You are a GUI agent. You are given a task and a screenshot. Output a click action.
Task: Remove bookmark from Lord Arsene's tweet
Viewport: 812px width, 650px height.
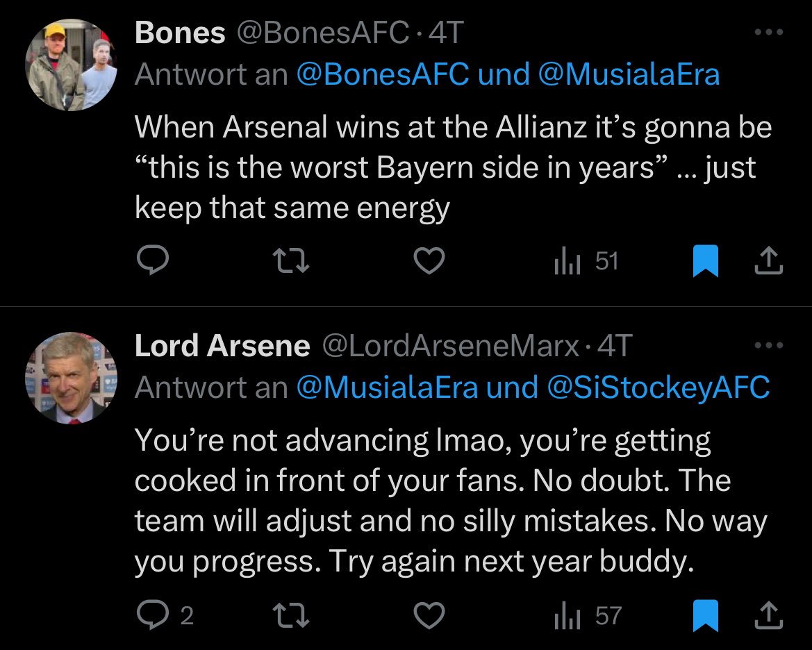point(706,615)
